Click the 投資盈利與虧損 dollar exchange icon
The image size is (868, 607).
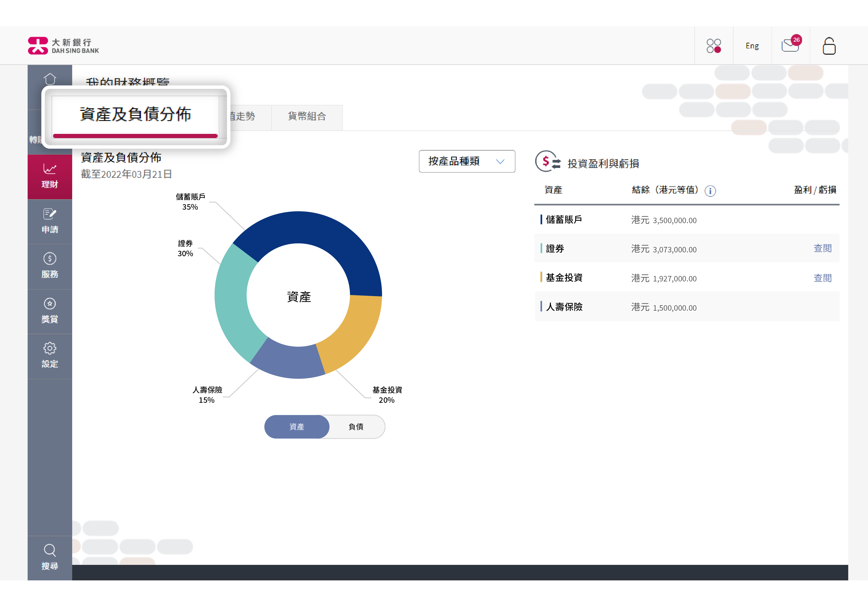pos(548,161)
